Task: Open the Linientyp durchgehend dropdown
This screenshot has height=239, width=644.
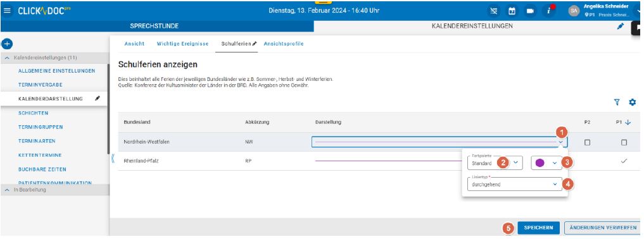Action: tap(515, 184)
